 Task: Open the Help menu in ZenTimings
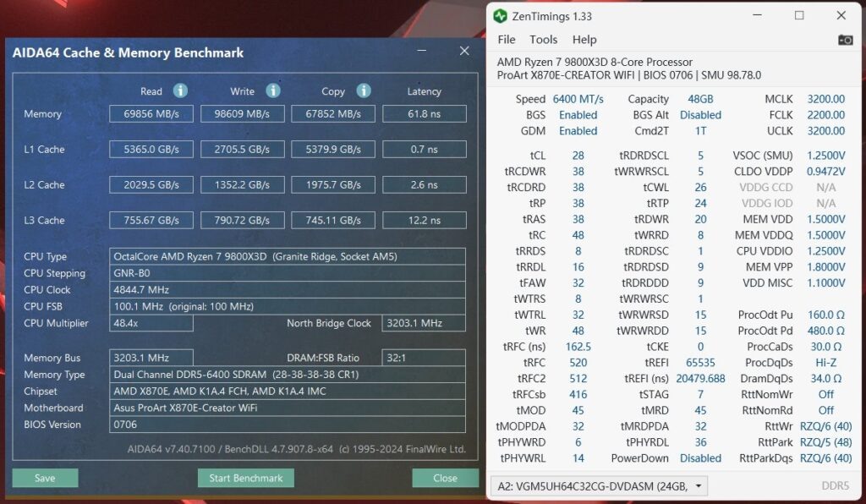click(x=584, y=40)
